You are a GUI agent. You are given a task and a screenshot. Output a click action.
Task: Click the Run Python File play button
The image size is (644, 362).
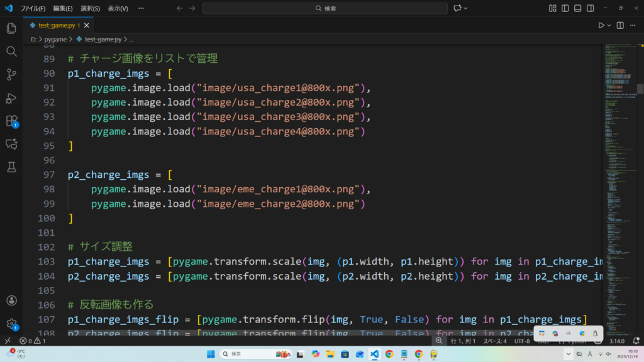[601, 25]
